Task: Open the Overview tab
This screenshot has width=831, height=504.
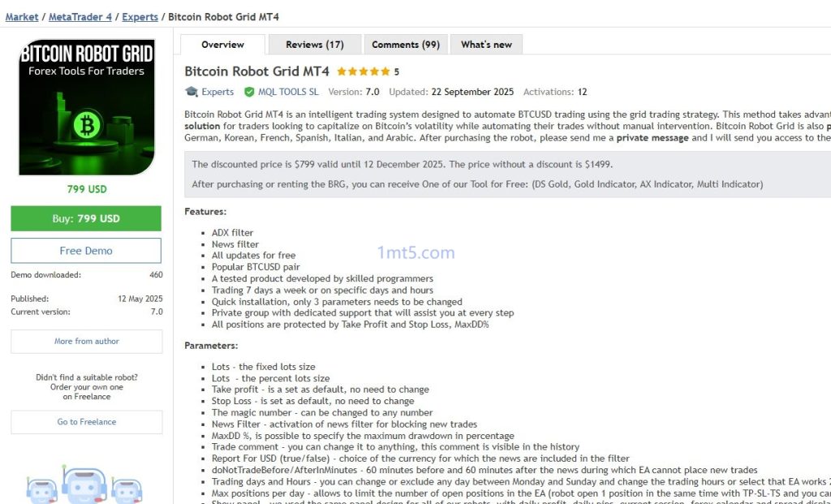Action: 222,45
